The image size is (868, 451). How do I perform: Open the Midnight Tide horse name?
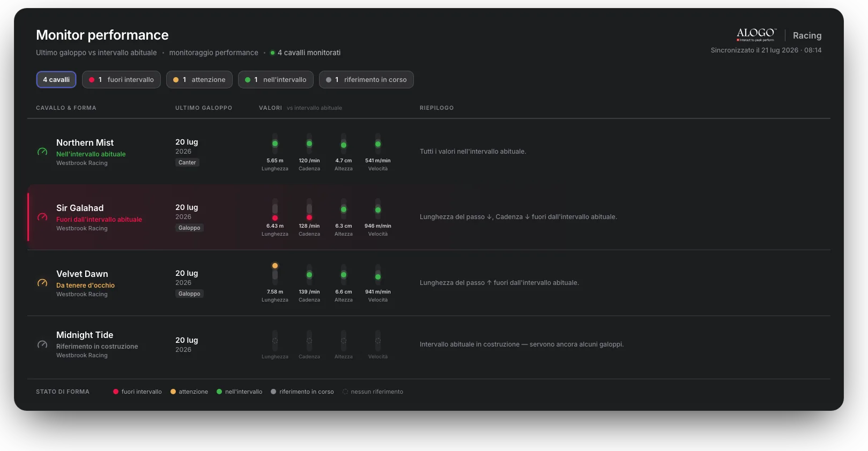(85, 335)
